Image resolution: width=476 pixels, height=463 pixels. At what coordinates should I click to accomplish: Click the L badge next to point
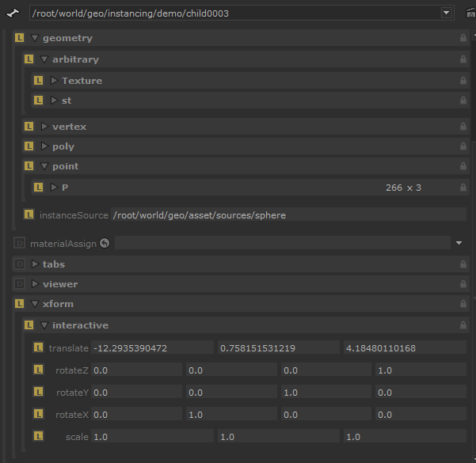pos(29,166)
